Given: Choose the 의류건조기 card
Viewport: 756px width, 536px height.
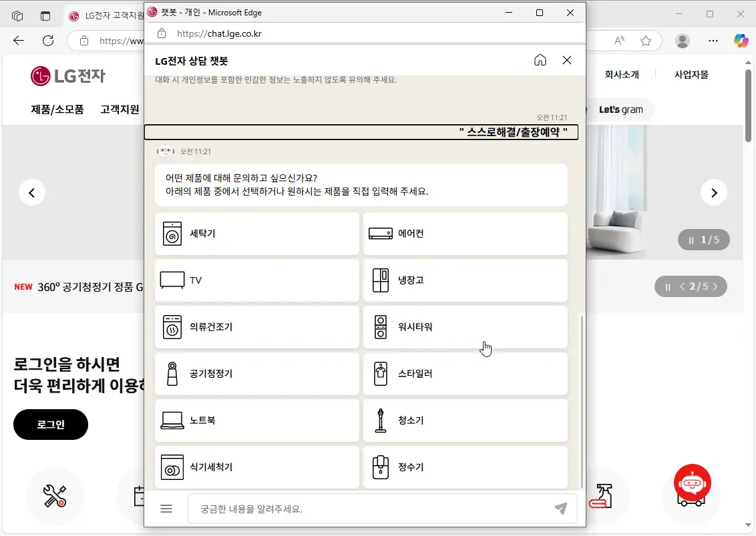Looking at the screenshot, I should (257, 327).
